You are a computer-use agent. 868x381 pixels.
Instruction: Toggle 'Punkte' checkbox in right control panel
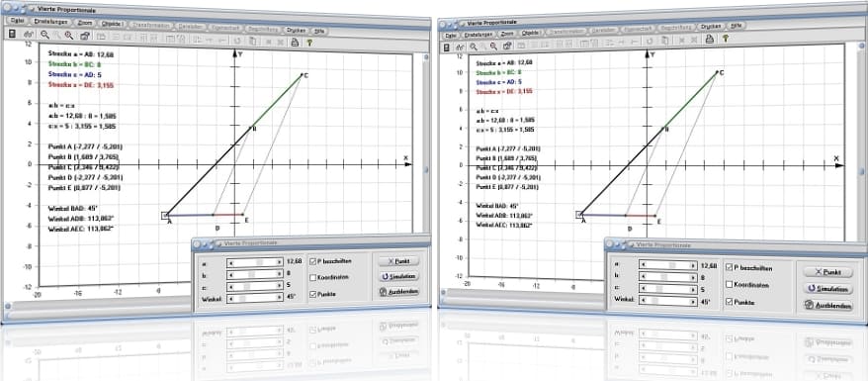pyautogui.click(x=730, y=303)
